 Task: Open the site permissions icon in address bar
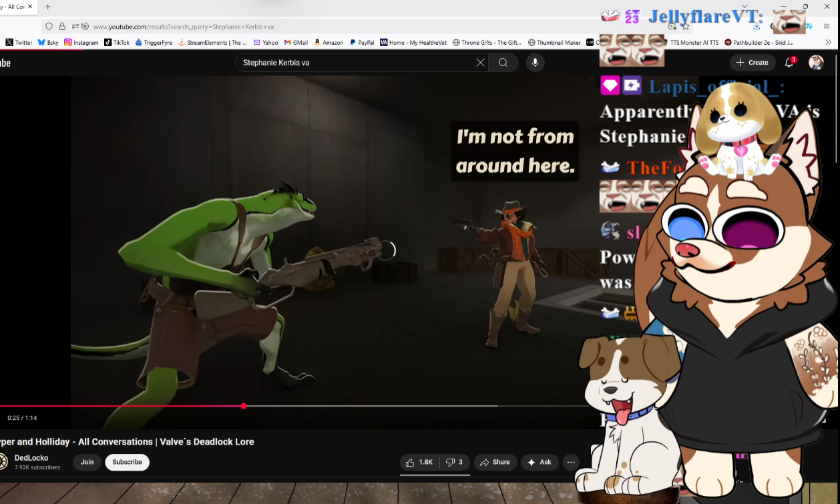(x=75, y=27)
